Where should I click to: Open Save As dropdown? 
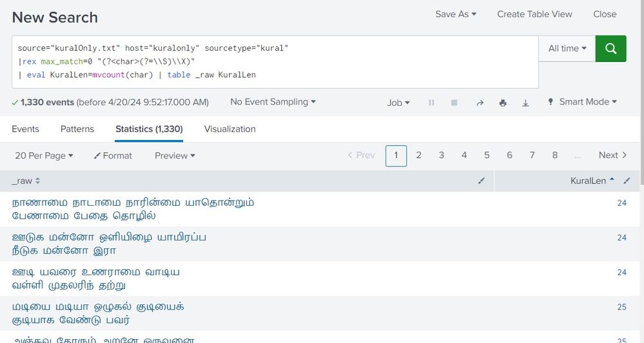(456, 14)
